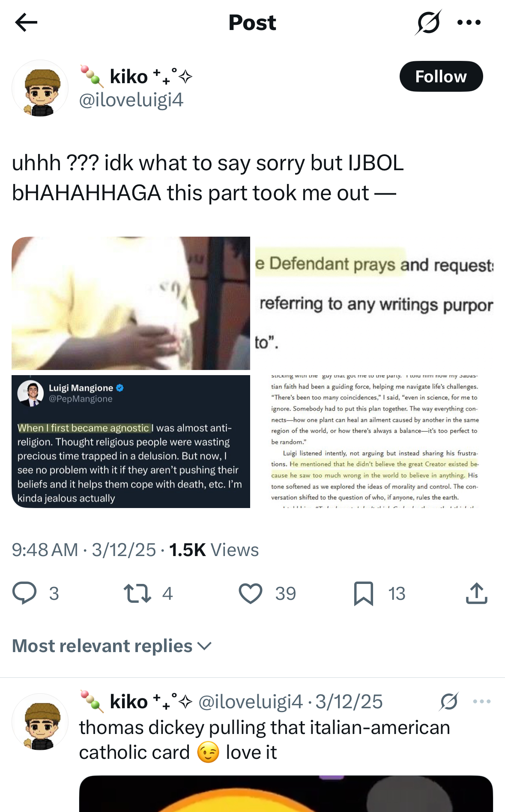Tap kiko's avatar on the reply
The height and width of the screenshot is (812, 505).
pyautogui.click(x=40, y=722)
